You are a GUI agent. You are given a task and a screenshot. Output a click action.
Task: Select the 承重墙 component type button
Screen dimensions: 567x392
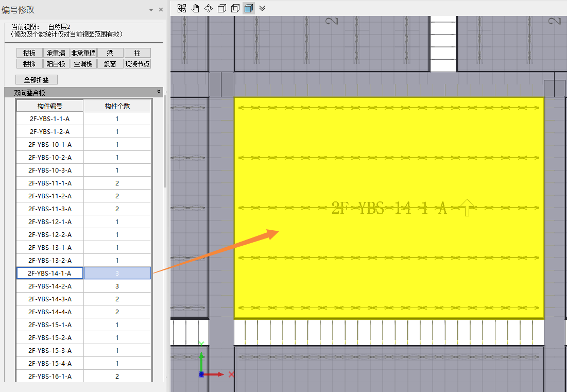(x=56, y=53)
